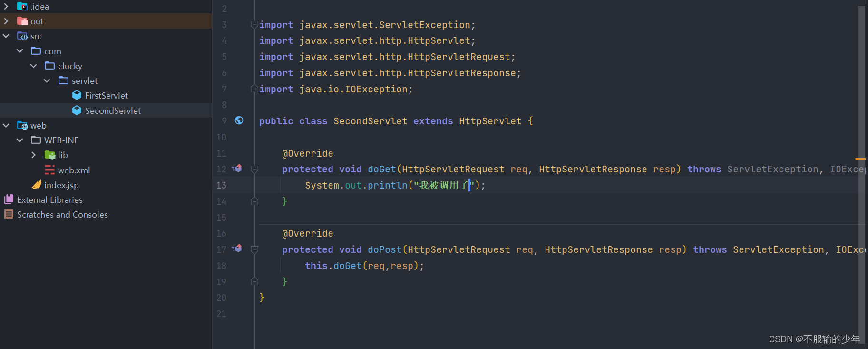
Task: Select the FirstServlet class icon
Action: click(x=77, y=95)
